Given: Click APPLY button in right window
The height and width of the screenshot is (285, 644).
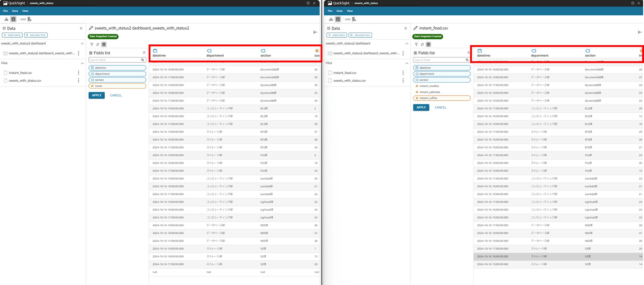Looking at the screenshot, I should (x=421, y=107).
